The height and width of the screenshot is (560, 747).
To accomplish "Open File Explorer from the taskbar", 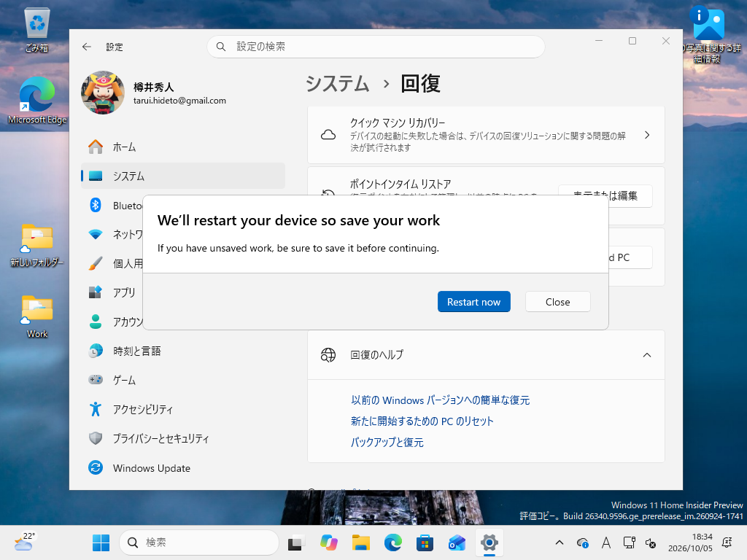I will (x=360, y=542).
